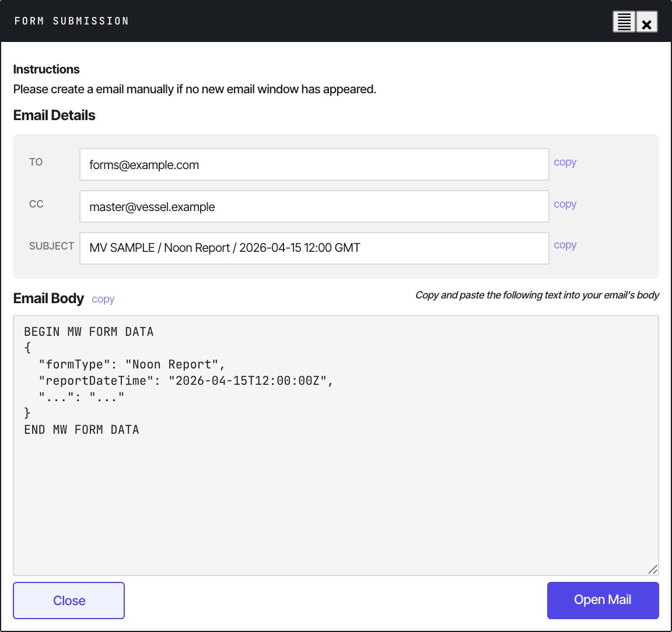Click the "Copy and paste the following text" hint
This screenshot has height=632, width=672.
[537, 295]
